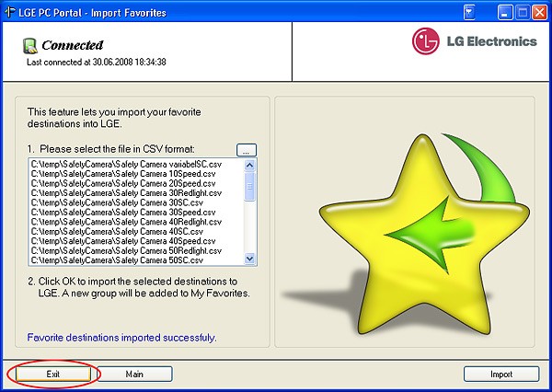Open the file browse '...' button
The width and height of the screenshot is (552, 392).
(x=246, y=150)
